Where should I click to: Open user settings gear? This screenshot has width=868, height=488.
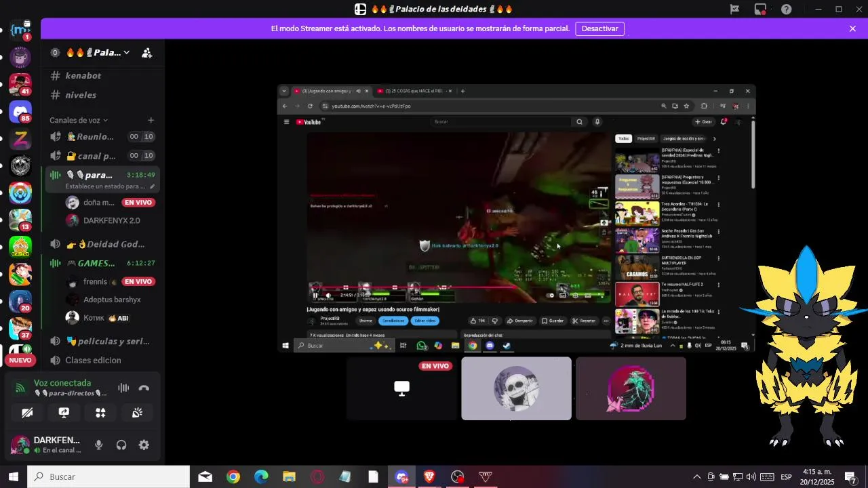144,445
